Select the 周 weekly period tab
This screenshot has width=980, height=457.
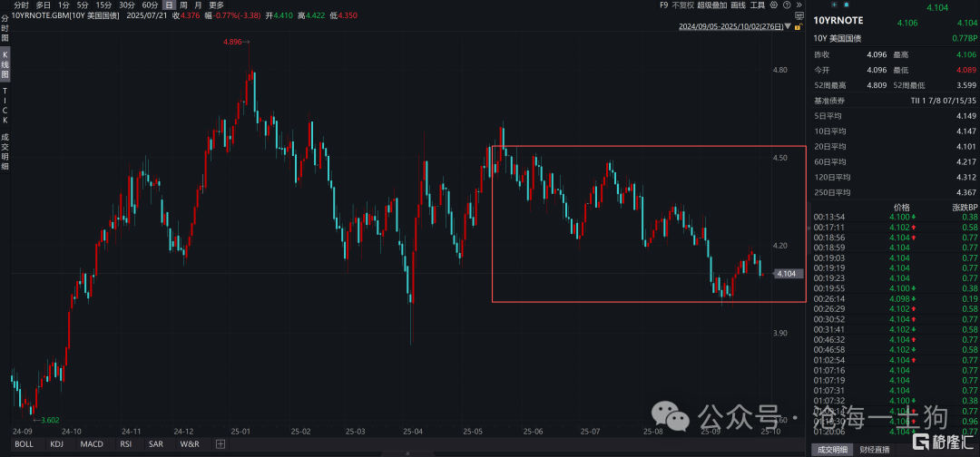(183, 5)
